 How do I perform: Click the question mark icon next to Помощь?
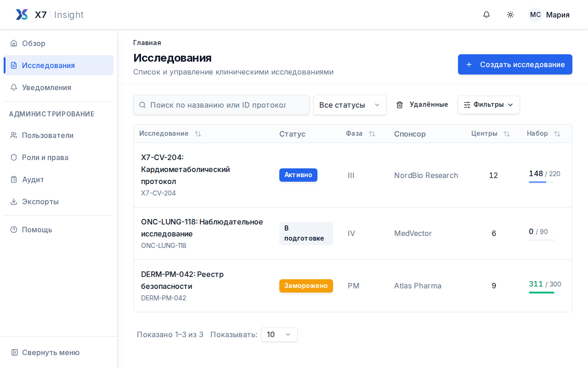pos(14,230)
